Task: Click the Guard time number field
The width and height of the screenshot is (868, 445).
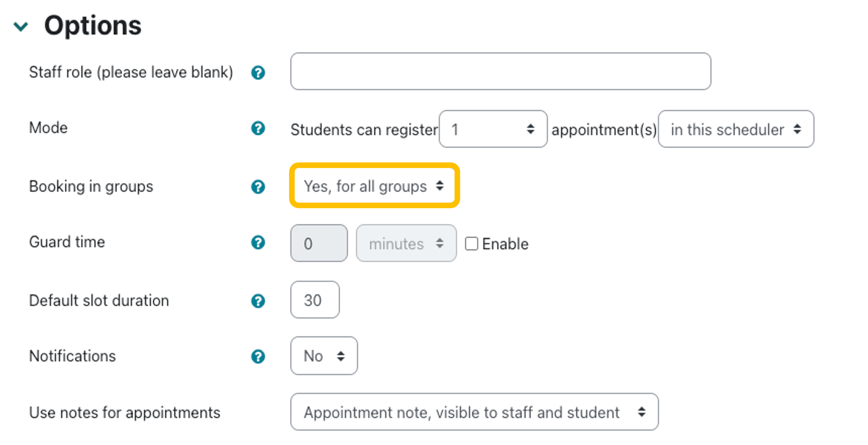Action: pos(319,244)
